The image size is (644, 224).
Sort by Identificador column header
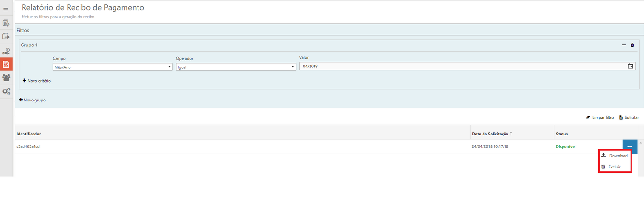click(29, 134)
